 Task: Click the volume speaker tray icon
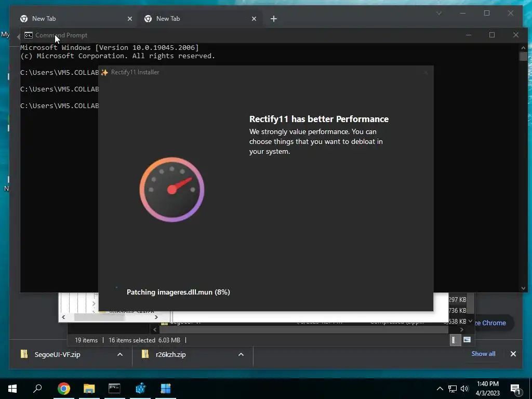[x=464, y=389]
